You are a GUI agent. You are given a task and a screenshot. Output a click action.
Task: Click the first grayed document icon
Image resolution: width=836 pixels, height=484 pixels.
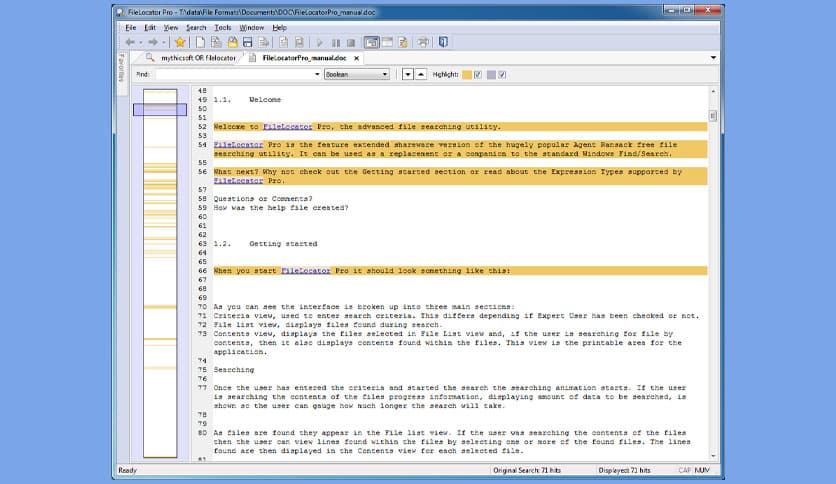point(284,42)
